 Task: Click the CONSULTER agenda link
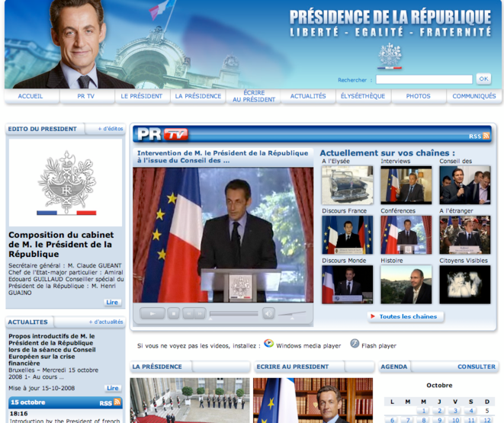click(x=477, y=367)
